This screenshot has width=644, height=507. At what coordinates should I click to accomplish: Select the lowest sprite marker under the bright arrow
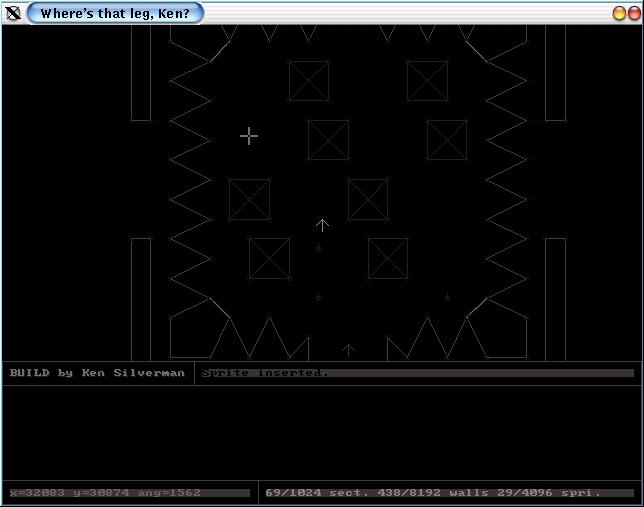tap(318, 297)
